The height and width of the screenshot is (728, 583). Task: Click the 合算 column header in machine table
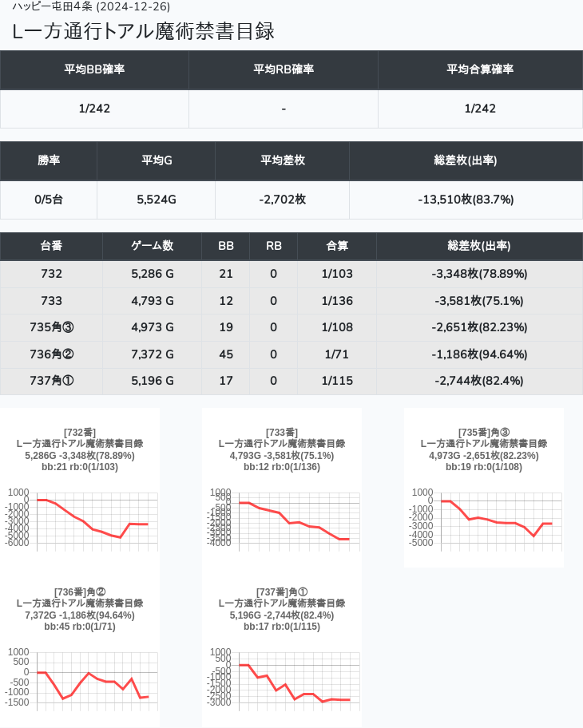click(336, 246)
